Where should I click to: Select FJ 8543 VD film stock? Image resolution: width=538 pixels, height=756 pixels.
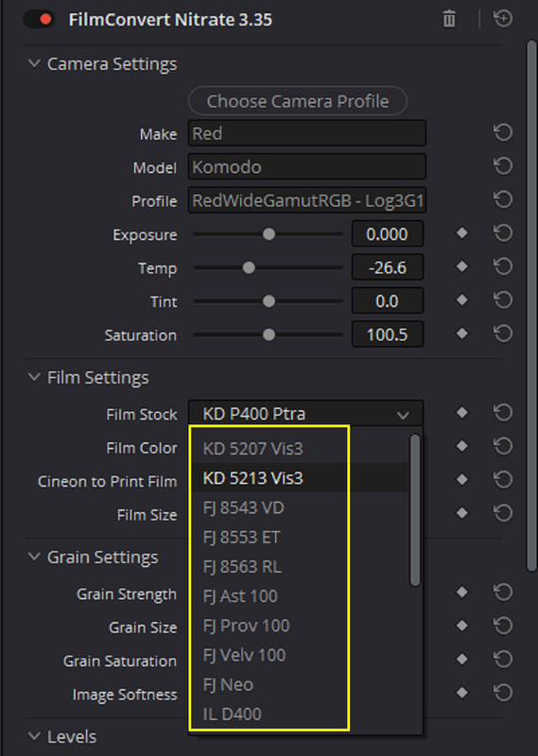coord(299,507)
